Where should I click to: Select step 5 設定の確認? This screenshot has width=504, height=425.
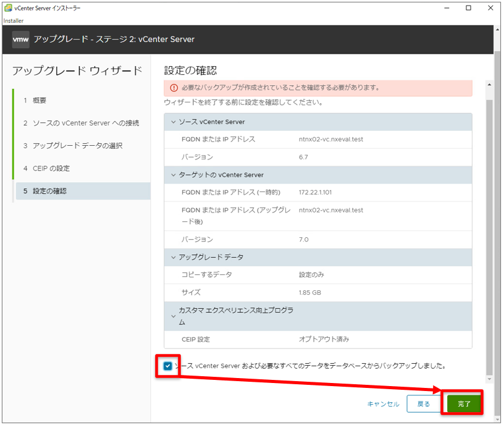tap(83, 191)
